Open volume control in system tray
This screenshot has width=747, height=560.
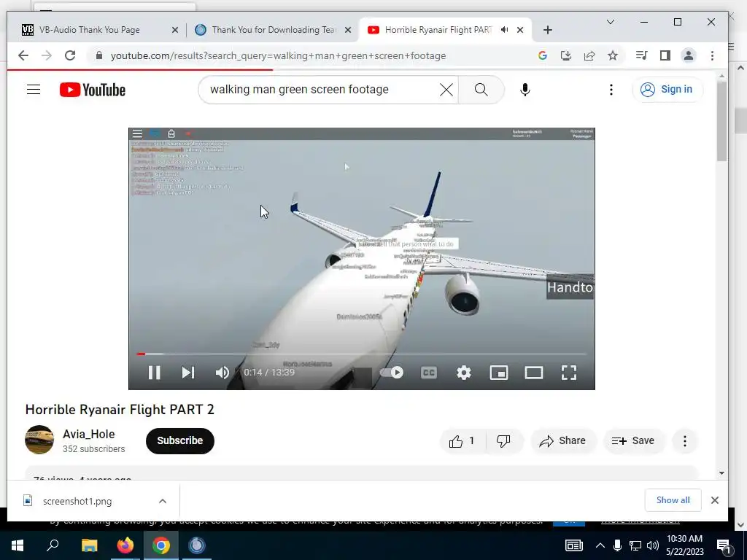coord(653,545)
